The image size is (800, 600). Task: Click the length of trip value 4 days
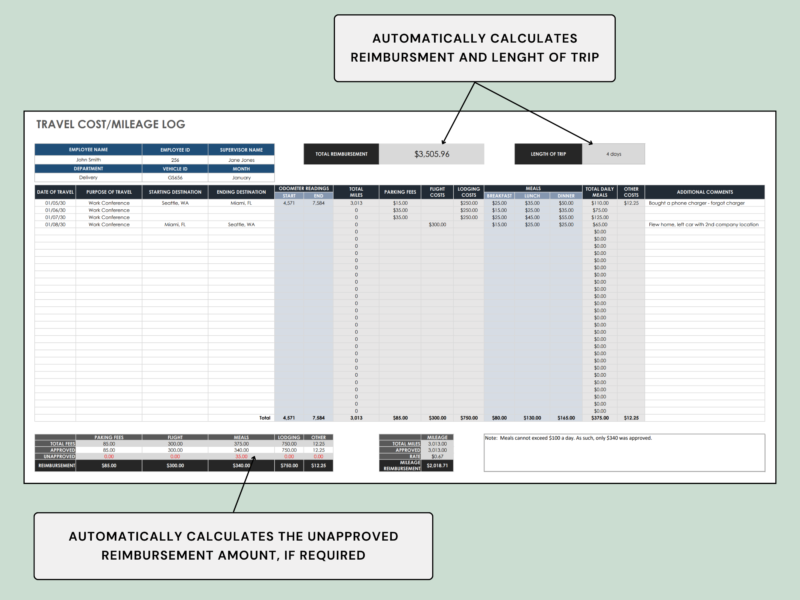tap(614, 154)
